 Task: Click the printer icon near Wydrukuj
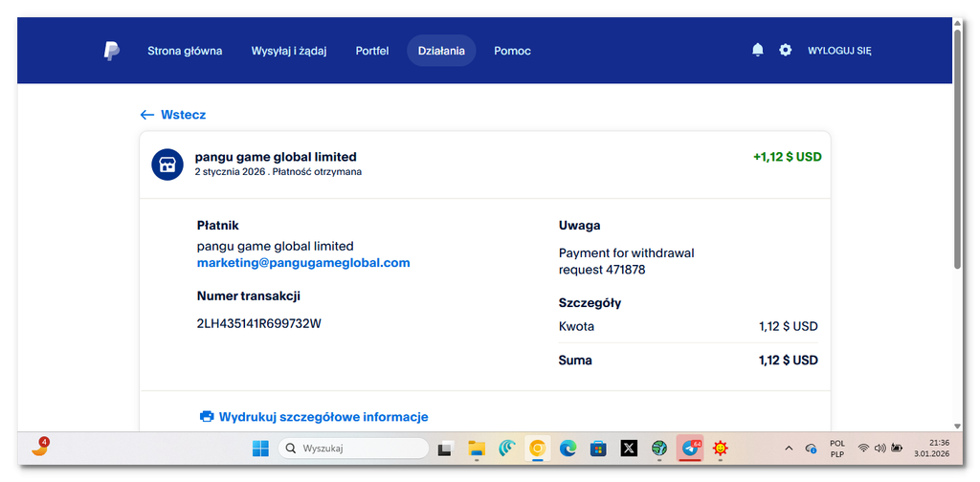point(207,416)
